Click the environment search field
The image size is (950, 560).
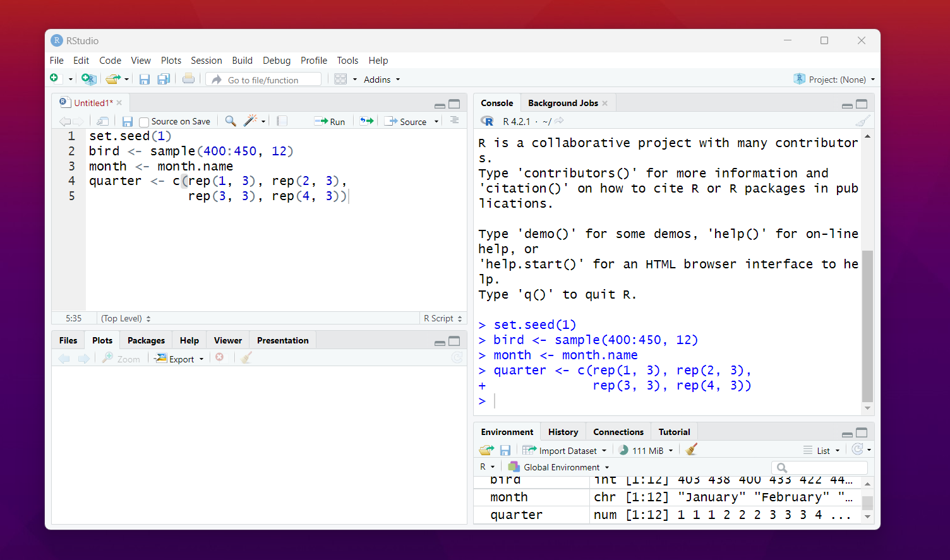(x=820, y=467)
